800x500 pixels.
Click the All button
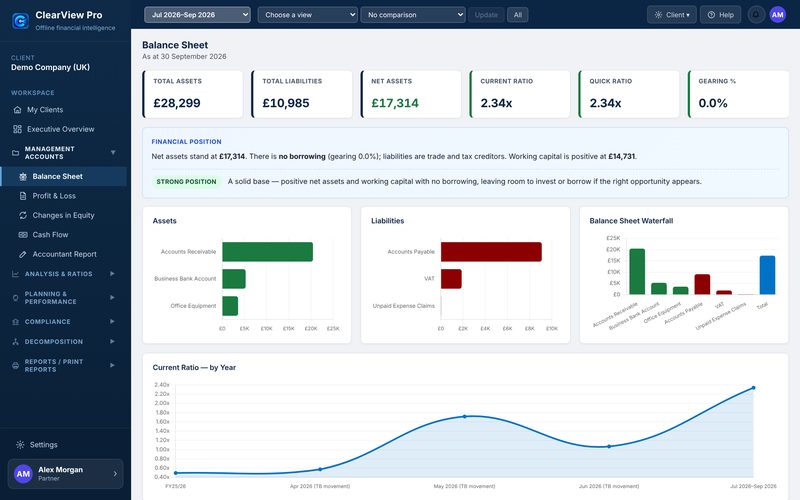(x=518, y=15)
